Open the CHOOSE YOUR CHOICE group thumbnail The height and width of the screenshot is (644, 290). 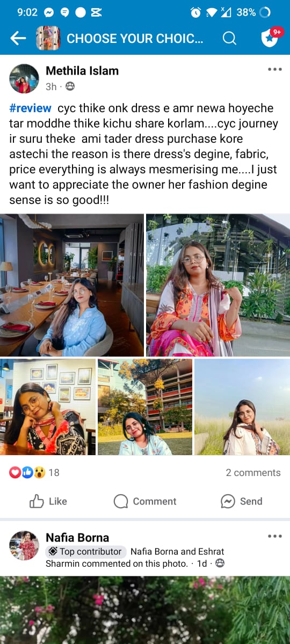48,38
